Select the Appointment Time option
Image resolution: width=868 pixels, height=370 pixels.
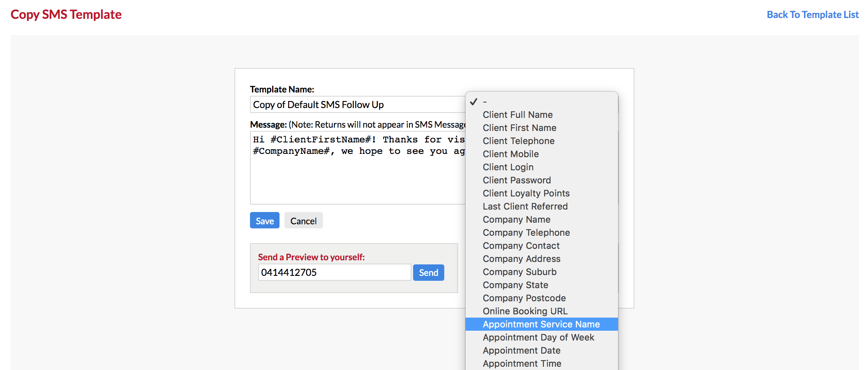click(x=522, y=363)
